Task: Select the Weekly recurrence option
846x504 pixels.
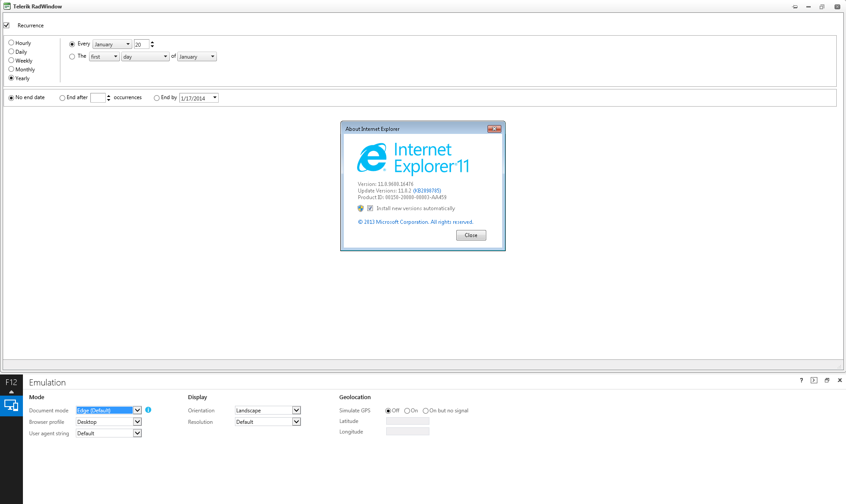Action: 11,60
